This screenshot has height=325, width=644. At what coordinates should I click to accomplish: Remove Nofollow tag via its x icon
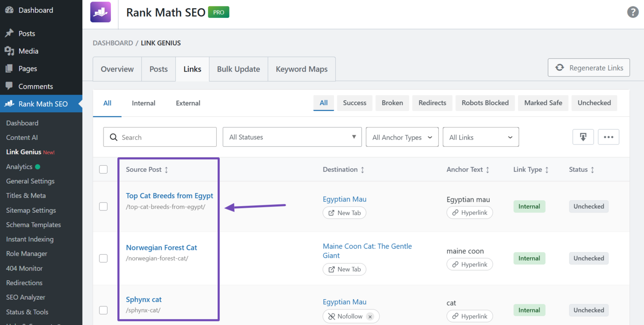[x=370, y=317]
